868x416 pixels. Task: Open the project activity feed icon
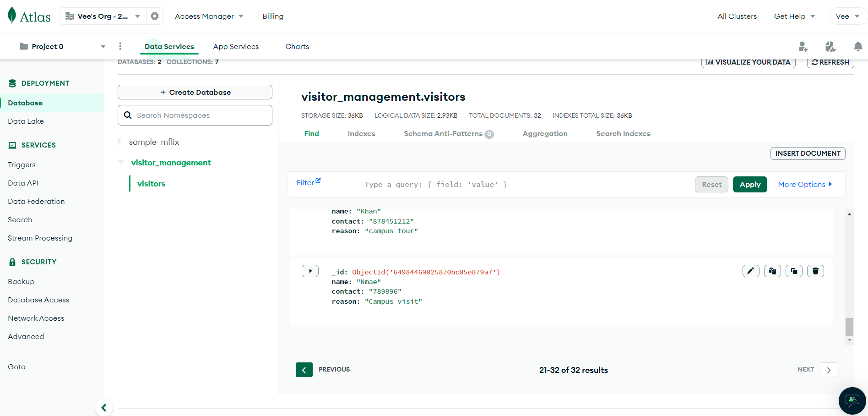click(830, 46)
